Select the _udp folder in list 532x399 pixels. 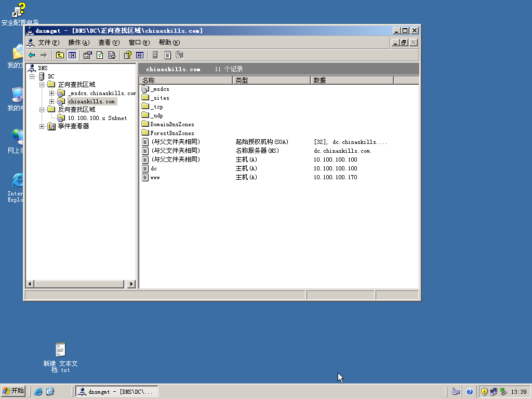[x=157, y=116]
